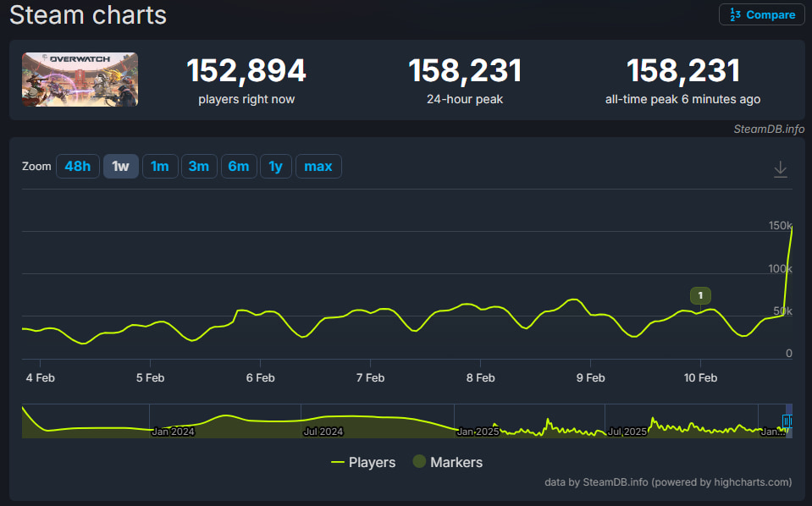Click the chart export download icon
Viewport: 812px width, 506px height.
(780, 168)
